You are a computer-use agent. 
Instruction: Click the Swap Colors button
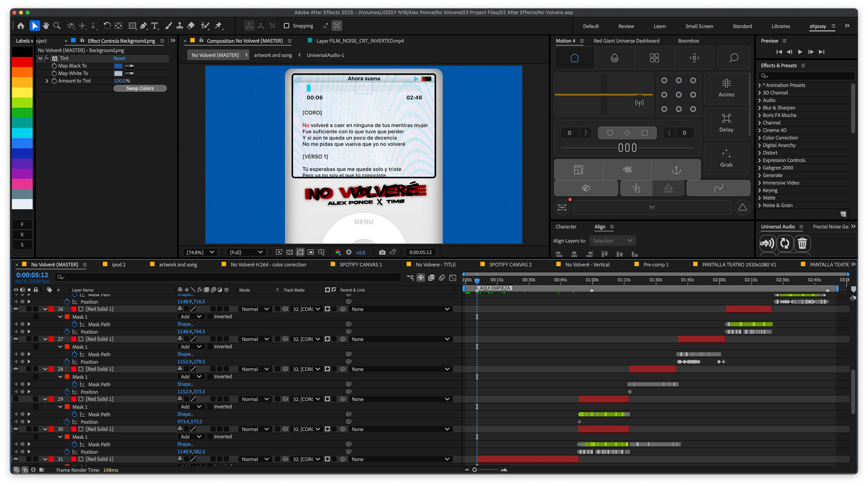[x=140, y=88]
